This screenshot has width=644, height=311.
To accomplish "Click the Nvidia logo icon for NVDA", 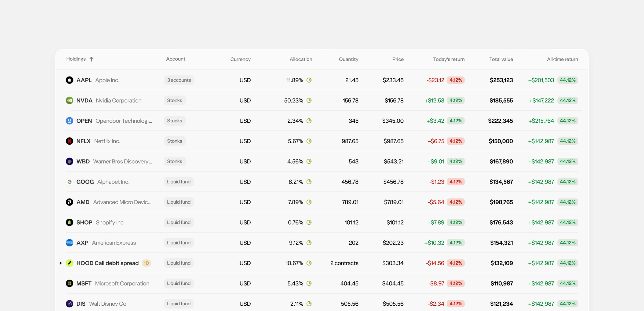I will point(69,100).
